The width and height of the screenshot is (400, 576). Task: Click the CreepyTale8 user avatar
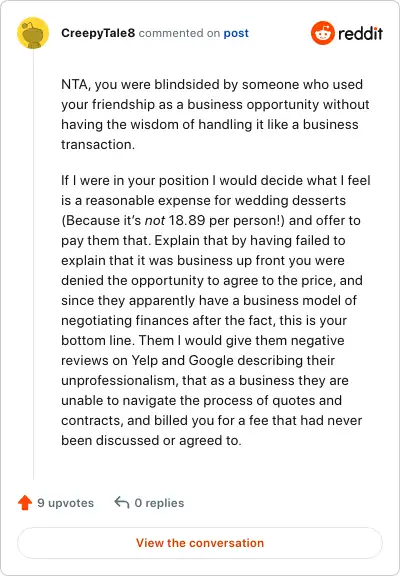33,33
